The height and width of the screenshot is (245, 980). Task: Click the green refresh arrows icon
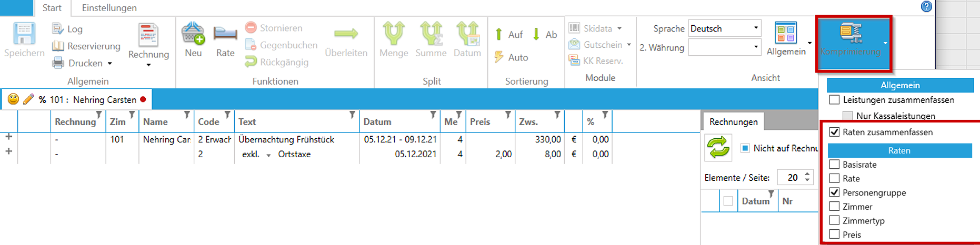click(718, 147)
